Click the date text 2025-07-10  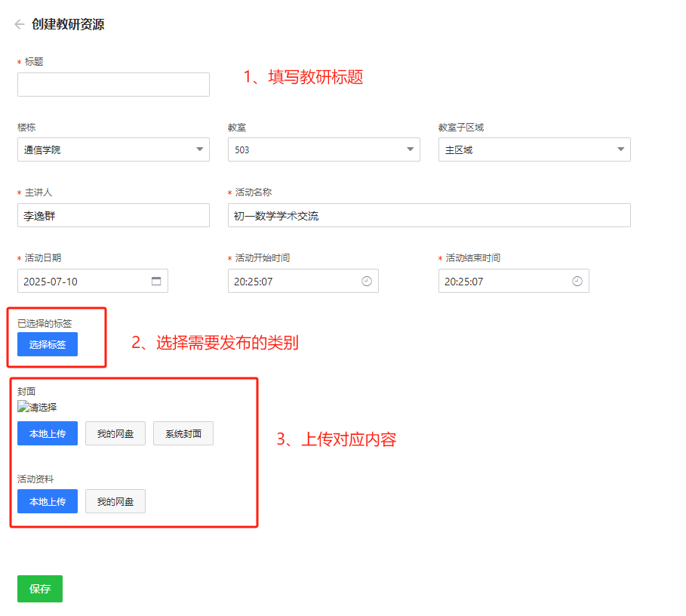pos(51,282)
